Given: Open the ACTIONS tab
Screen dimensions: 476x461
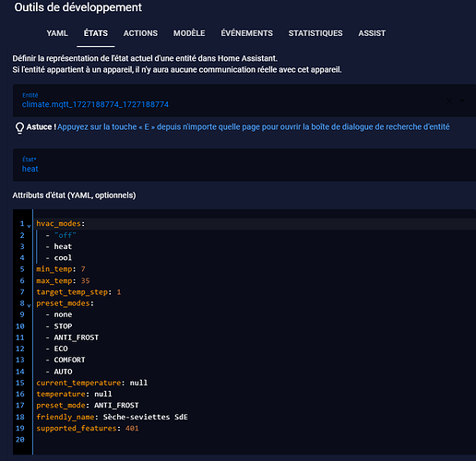Looking at the screenshot, I should [x=140, y=33].
